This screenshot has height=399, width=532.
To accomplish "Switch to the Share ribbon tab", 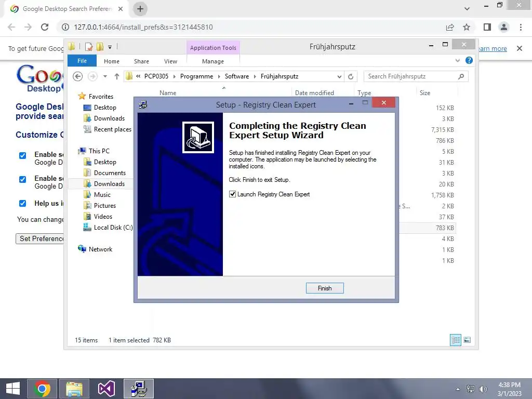I will point(141,61).
